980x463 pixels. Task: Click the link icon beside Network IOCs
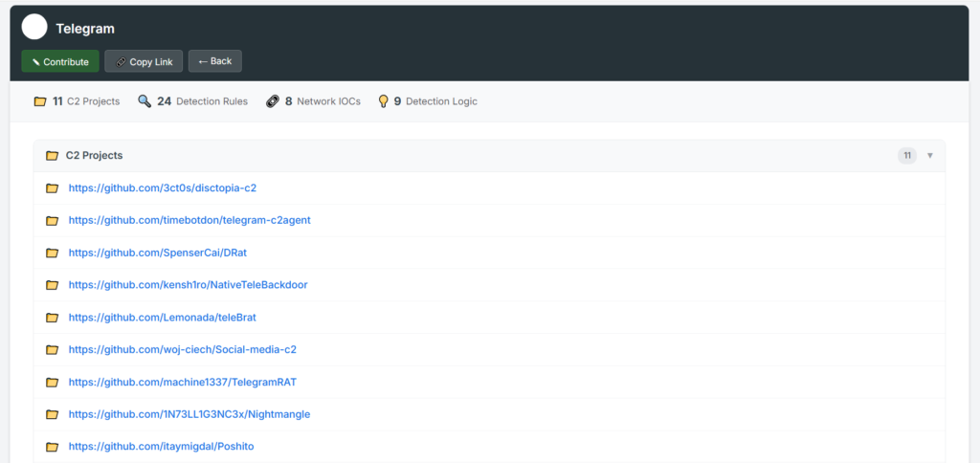click(x=273, y=101)
